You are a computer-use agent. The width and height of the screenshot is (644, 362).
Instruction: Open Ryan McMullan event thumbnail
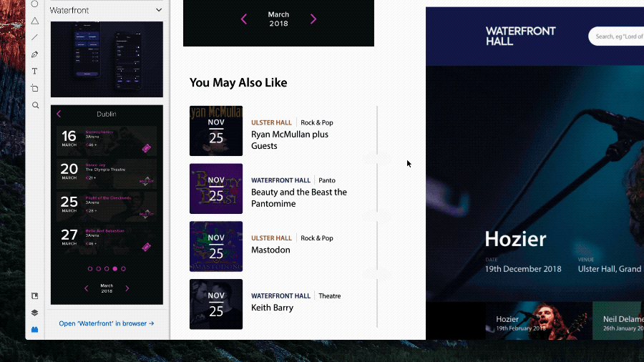(216, 131)
